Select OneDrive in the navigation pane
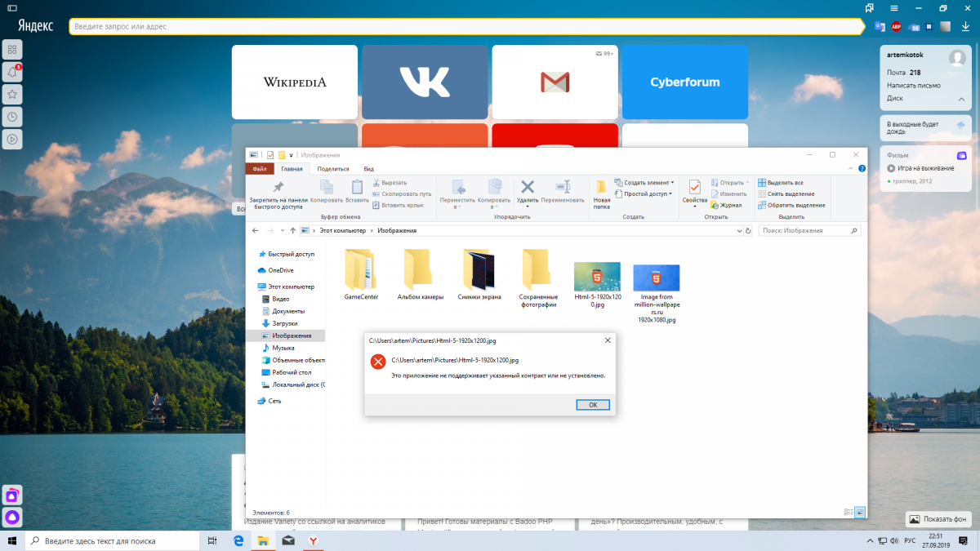 coord(275,270)
